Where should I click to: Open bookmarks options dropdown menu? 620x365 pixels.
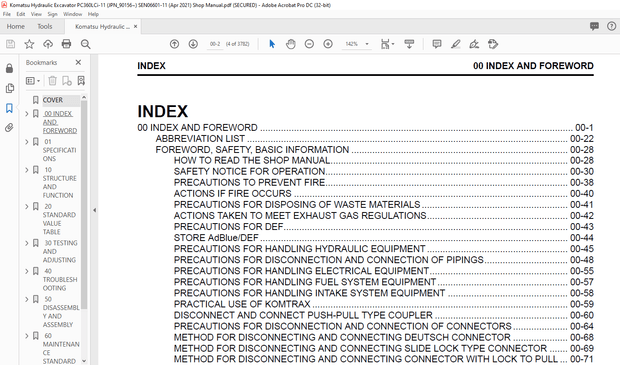(x=33, y=81)
